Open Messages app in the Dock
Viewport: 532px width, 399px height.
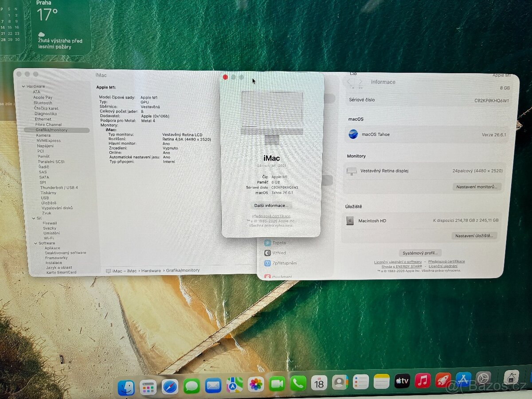coord(192,386)
